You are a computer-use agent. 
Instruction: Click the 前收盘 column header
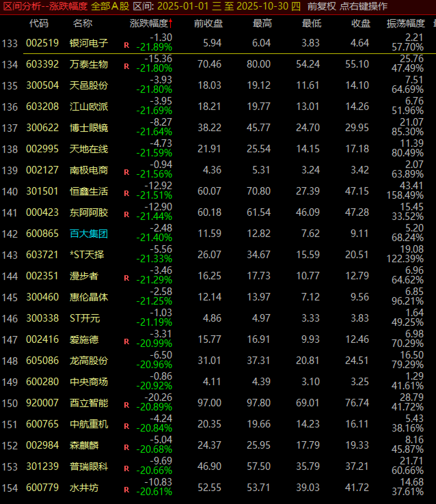click(208, 23)
